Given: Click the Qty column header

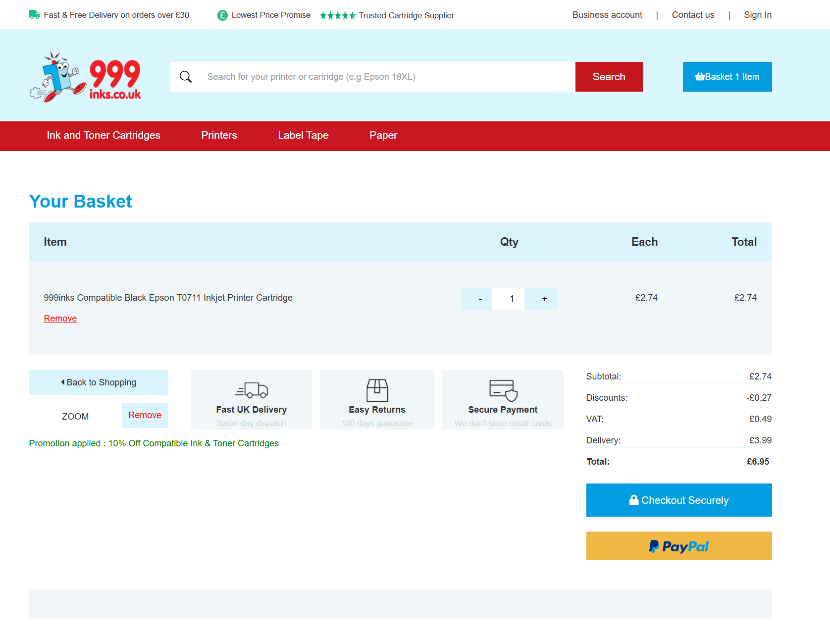Looking at the screenshot, I should point(509,242).
